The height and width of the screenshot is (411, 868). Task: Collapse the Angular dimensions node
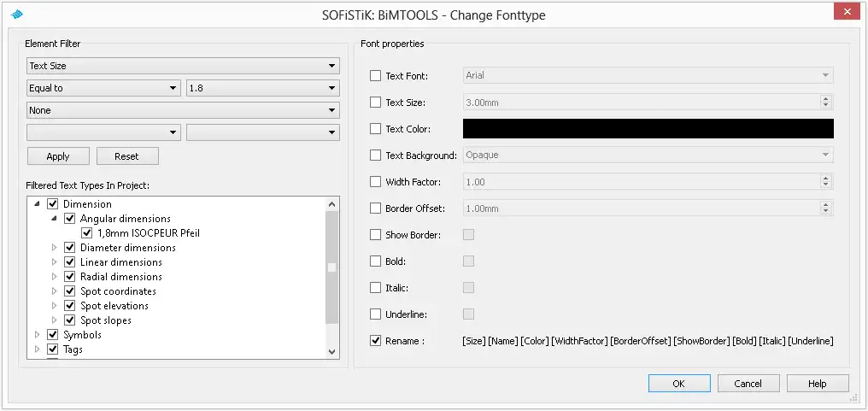pyautogui.click(x=56, y=219)
